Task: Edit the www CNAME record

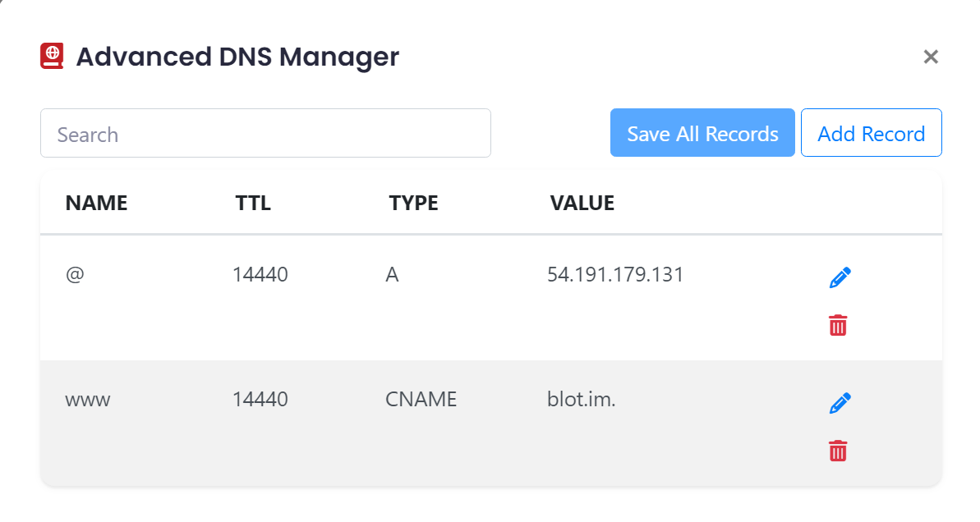Action: point(840,403)
